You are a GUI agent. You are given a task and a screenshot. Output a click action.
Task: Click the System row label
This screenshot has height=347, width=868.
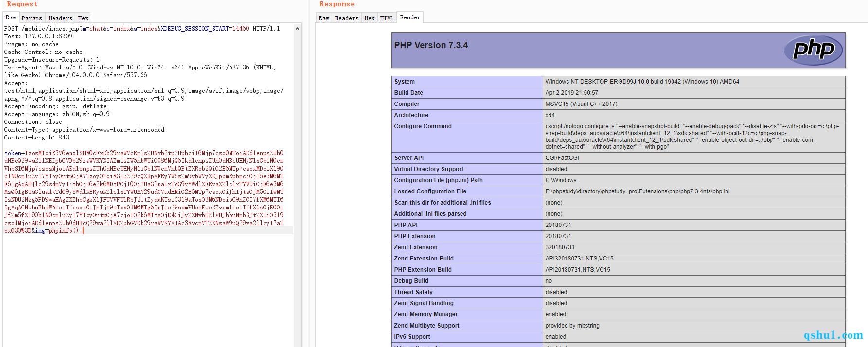point(405,82)
